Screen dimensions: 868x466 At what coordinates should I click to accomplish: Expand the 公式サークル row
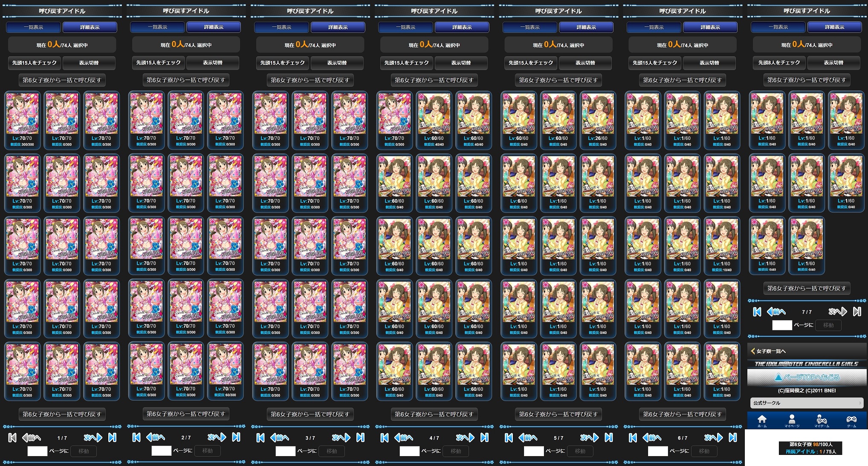(x=807, y=403)
